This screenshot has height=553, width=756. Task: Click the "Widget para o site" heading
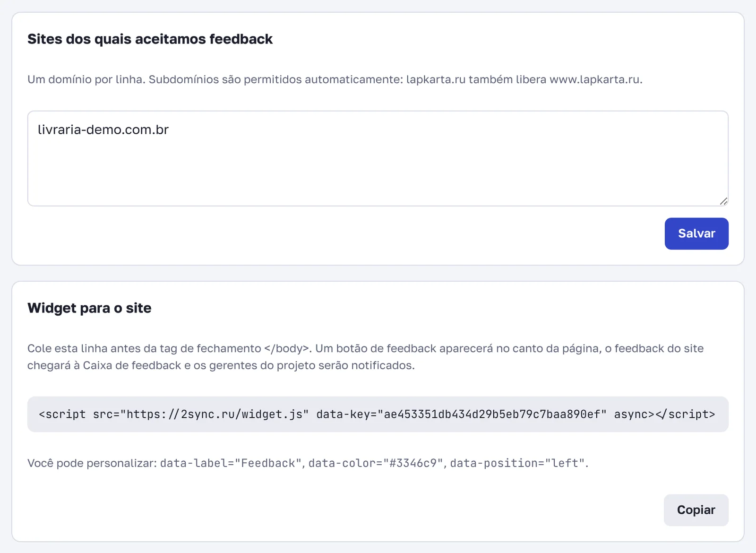89,308
